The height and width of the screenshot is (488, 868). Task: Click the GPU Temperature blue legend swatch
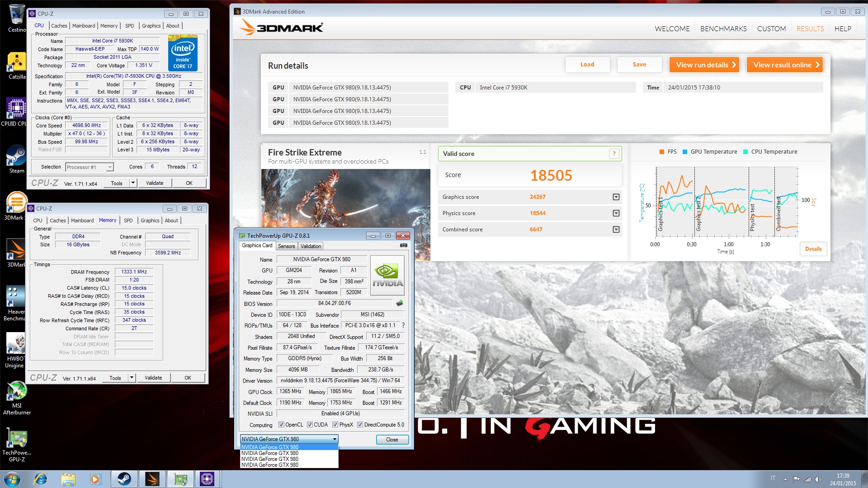click(685, 152)
